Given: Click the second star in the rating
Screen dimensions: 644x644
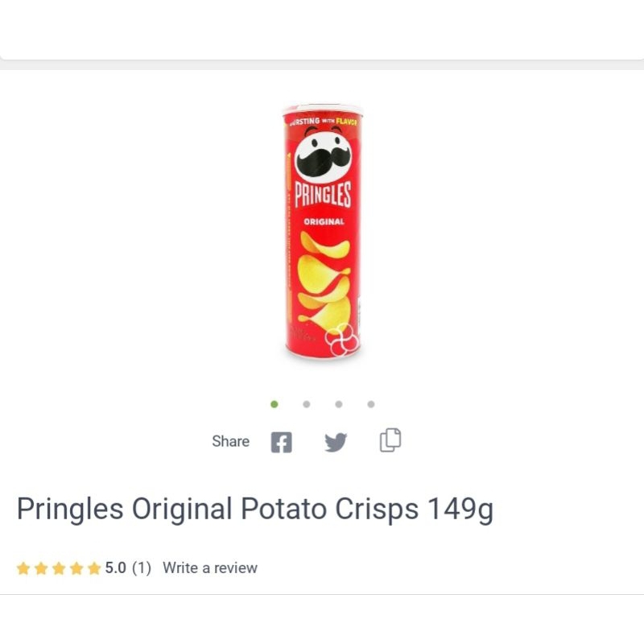Looking at the screenshot, I should tap(42, 568).
